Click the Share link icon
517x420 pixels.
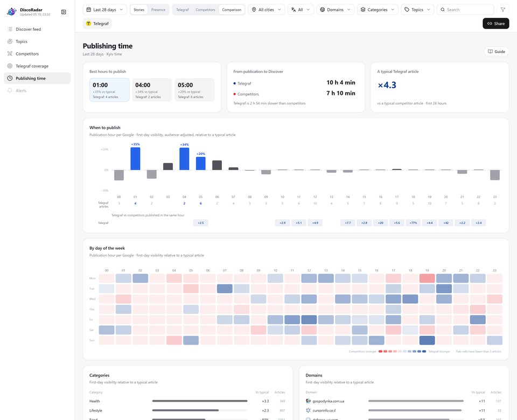click(x=490, y=23)
